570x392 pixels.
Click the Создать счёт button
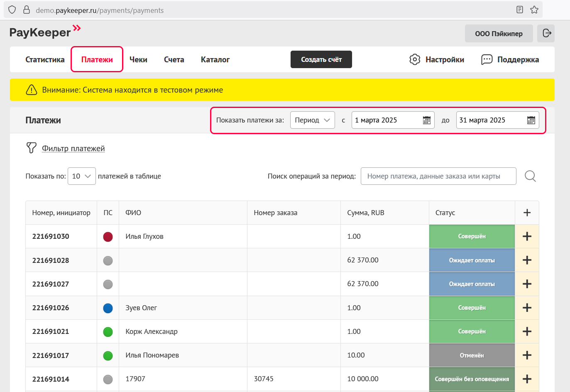coord(321,59)
